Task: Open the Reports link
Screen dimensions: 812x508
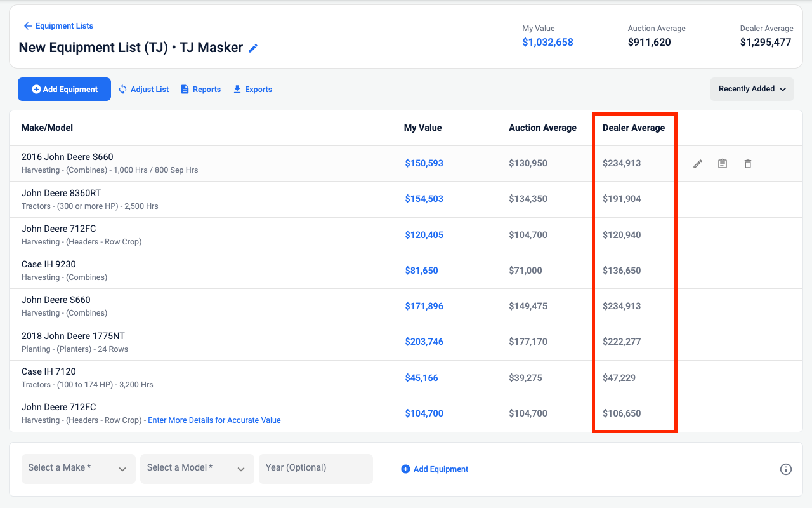Action: pos(200,90)
